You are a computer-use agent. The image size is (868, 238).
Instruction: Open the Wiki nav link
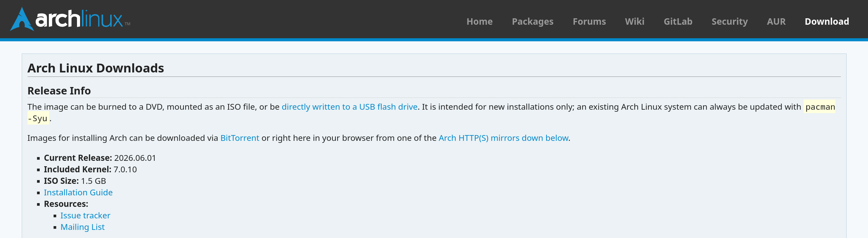[635, 21]
